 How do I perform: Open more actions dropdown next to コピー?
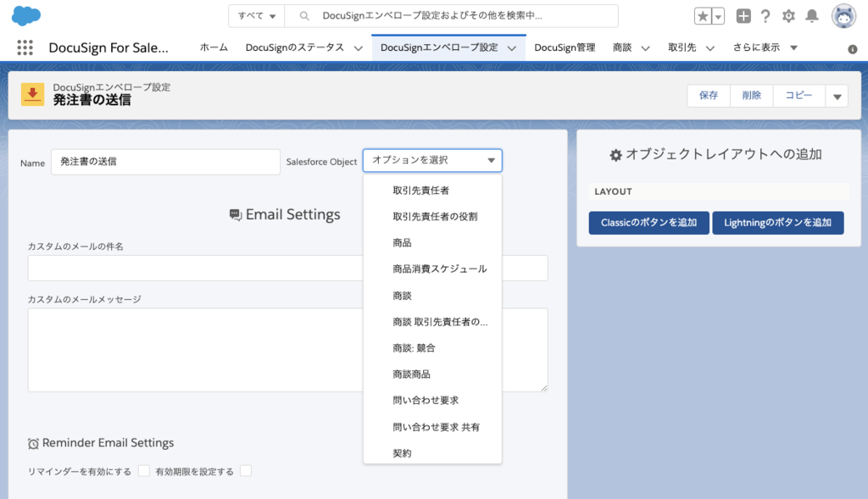[837, 96]
